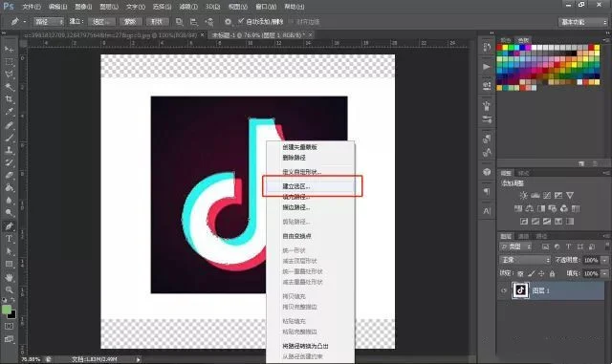Select the Horizontal Type tool

9,239
